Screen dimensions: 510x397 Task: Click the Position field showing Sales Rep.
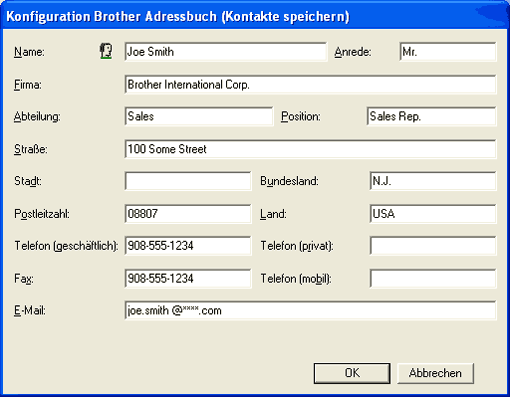click(x=431, y=116)
